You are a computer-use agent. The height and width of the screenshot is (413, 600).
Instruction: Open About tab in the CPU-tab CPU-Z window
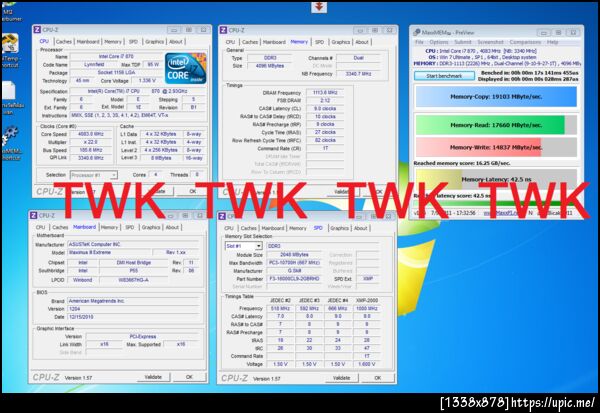click(176, 41)
